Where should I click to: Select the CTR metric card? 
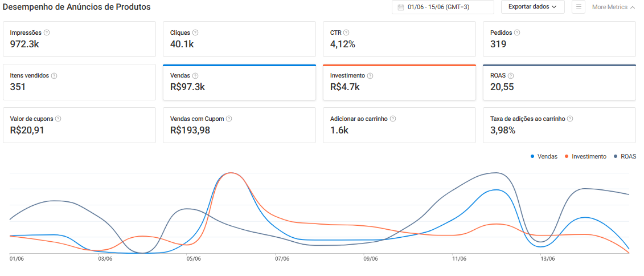click(399, 39)
